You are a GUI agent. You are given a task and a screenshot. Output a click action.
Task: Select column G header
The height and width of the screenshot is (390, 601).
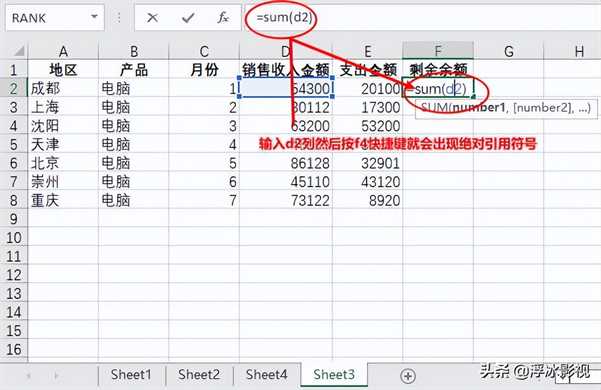(509, 51)
